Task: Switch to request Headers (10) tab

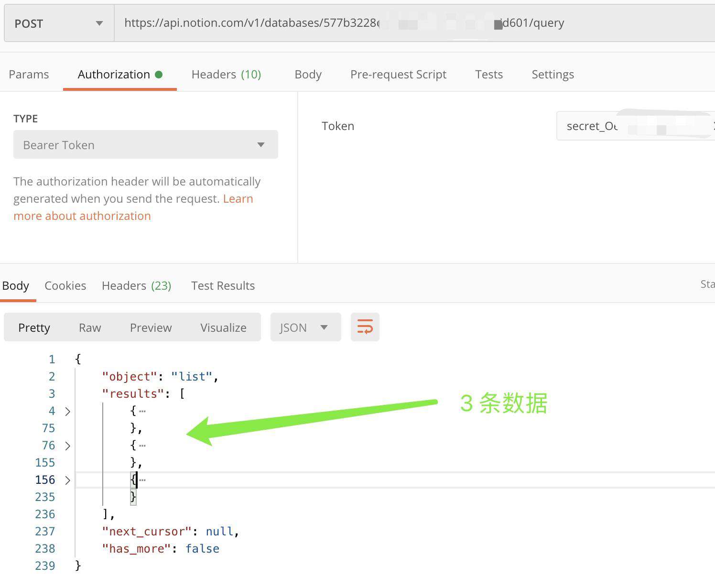Action: point(226,75)
